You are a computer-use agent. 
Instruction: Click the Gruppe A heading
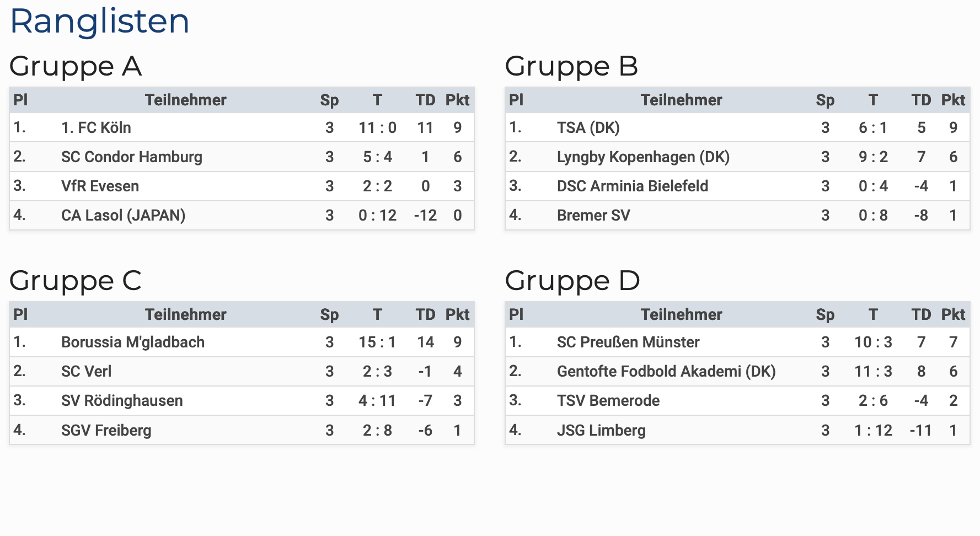(x=76, y=67)
